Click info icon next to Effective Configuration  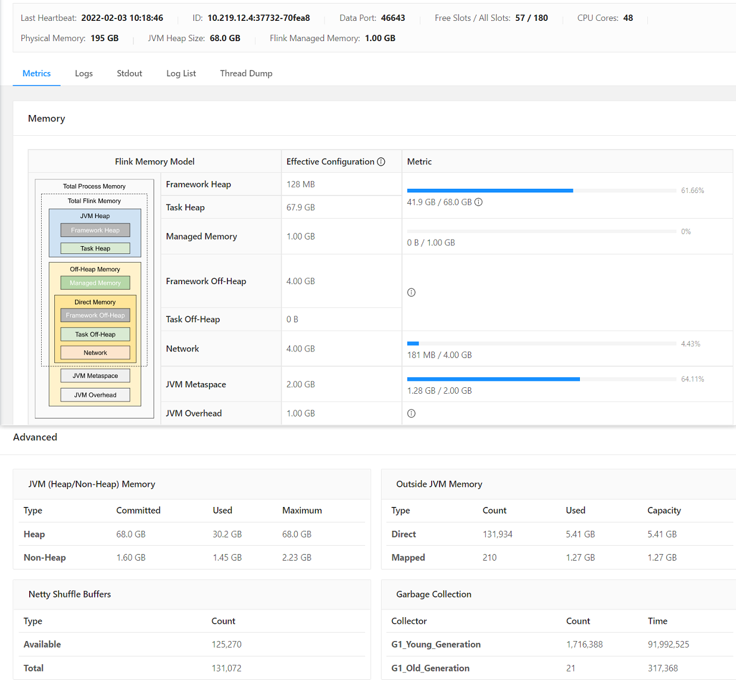click(381, 162)
